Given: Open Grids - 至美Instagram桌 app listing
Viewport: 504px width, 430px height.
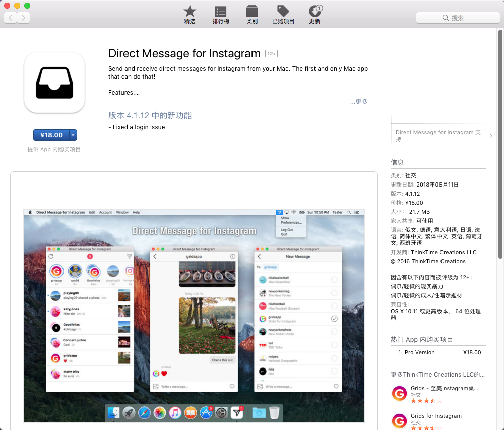Looking at the screenshot, I should [x=444, y=388].
